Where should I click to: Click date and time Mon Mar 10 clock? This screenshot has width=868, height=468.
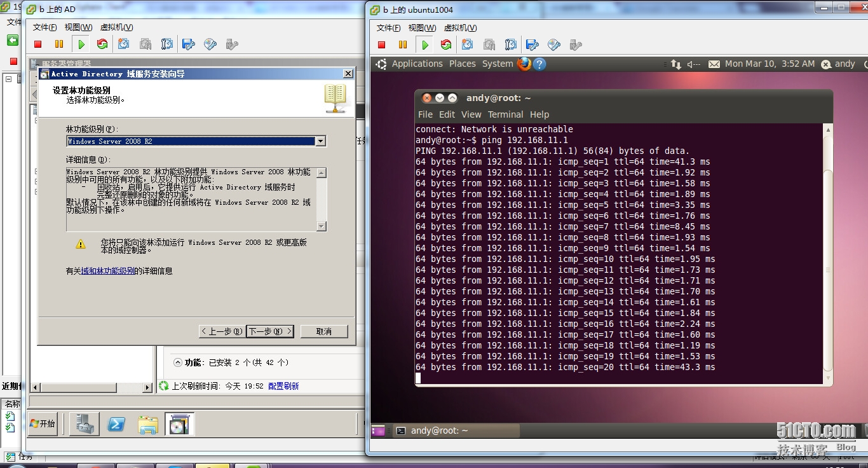pos(770,64)
